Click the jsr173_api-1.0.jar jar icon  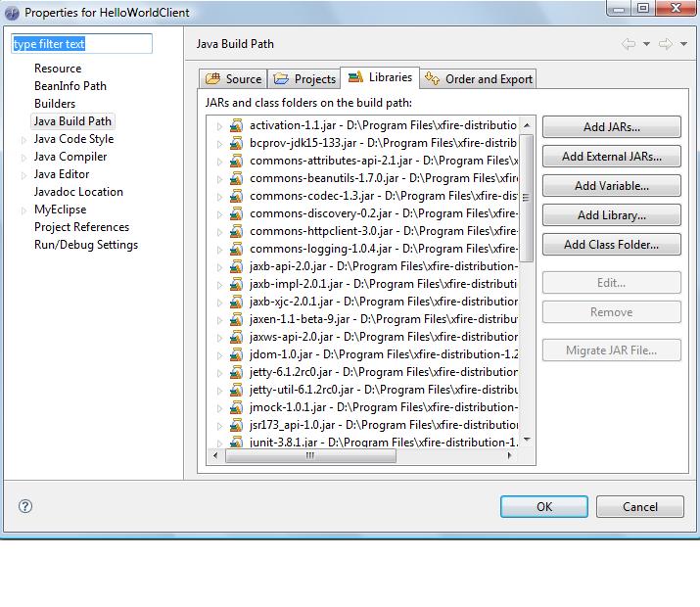(236, 425)
